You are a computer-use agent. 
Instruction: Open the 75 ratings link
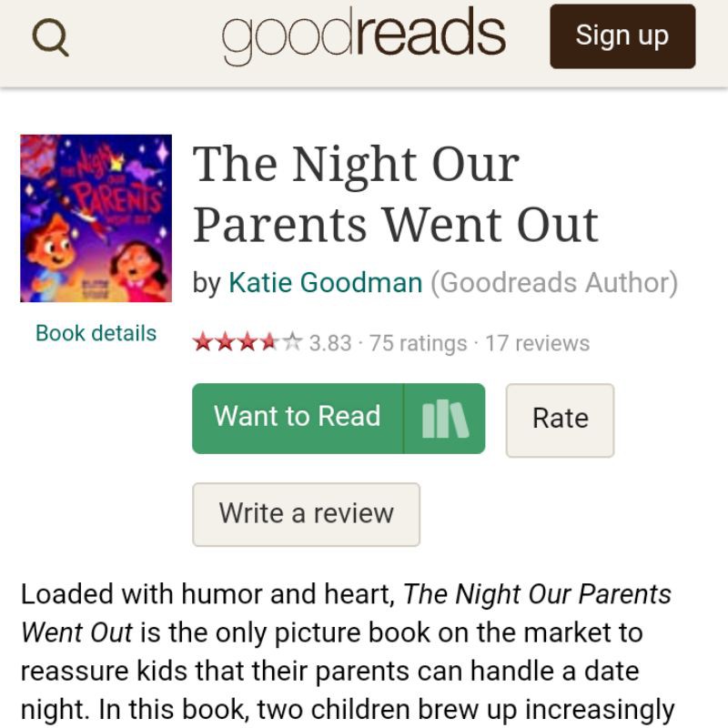pos(419,343)
